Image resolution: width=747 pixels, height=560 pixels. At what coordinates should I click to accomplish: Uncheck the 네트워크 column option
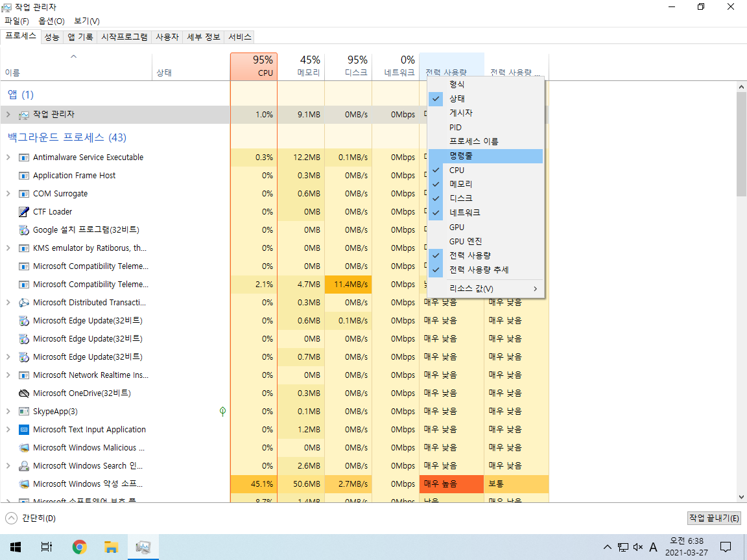coord(486,213)
